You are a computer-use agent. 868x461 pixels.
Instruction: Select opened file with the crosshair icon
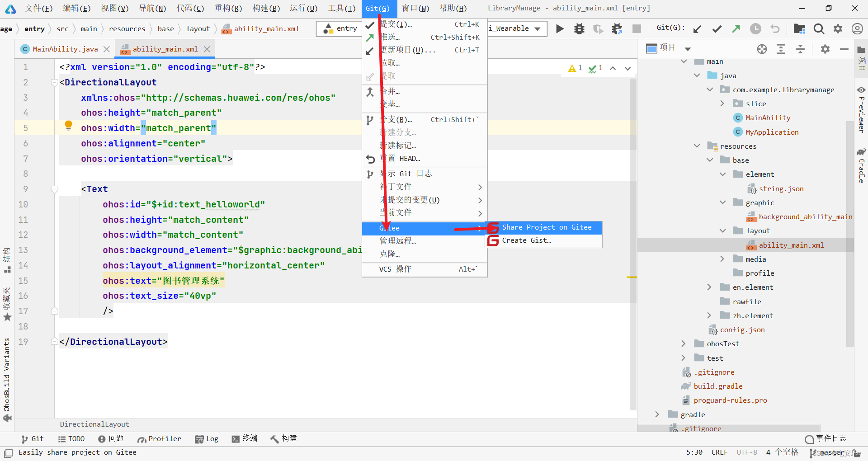762,49
